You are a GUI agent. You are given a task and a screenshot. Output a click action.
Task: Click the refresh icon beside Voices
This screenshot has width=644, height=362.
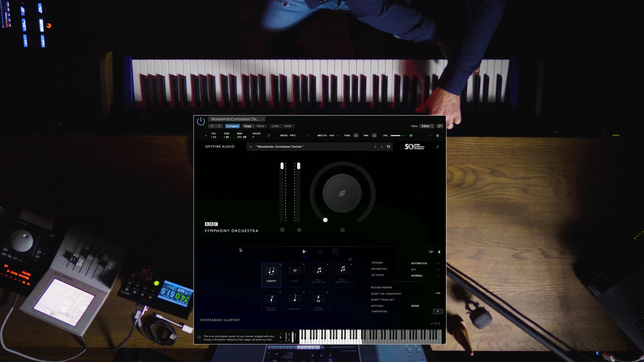coord(269,135)
